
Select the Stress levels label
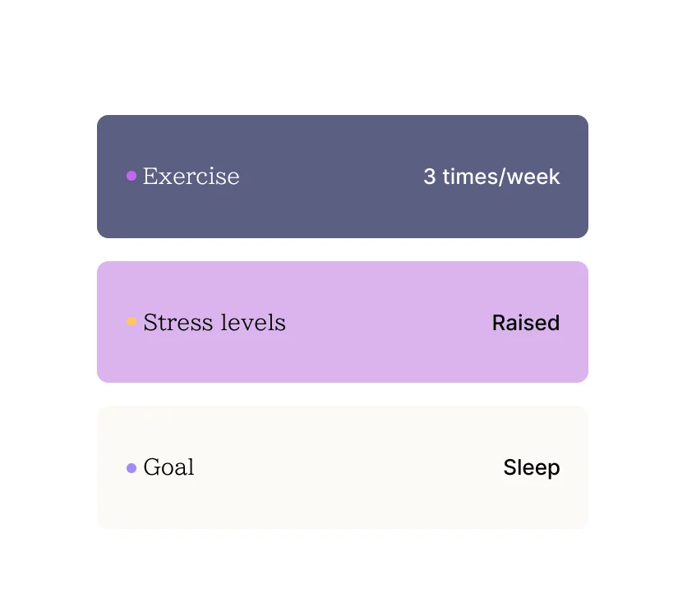point(214,323)
